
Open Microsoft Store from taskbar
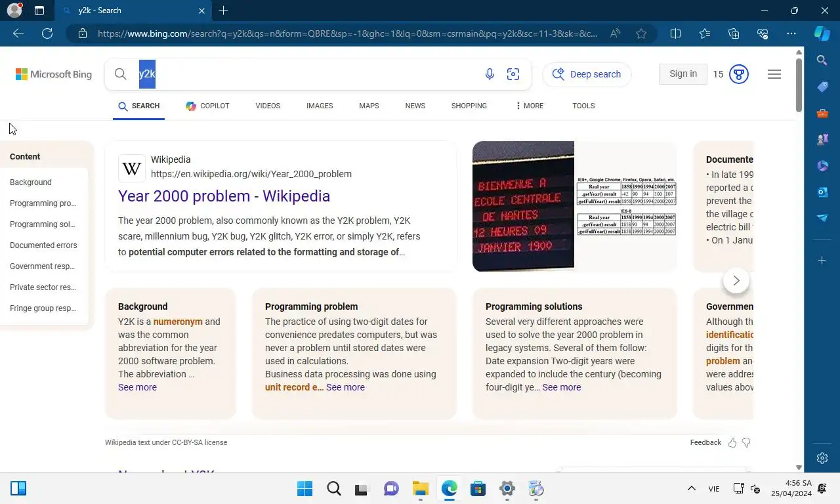click(478, 489)
